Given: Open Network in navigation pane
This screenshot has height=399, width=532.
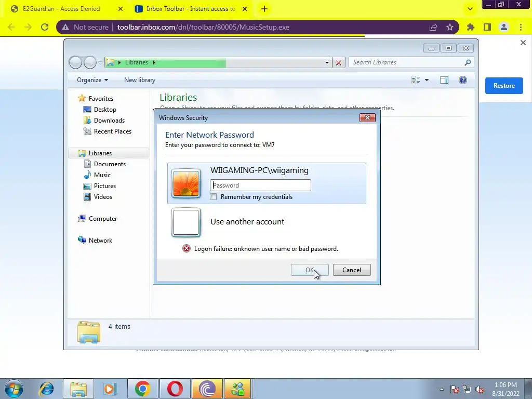Looking at the screenshot, I should pos(100,240).
